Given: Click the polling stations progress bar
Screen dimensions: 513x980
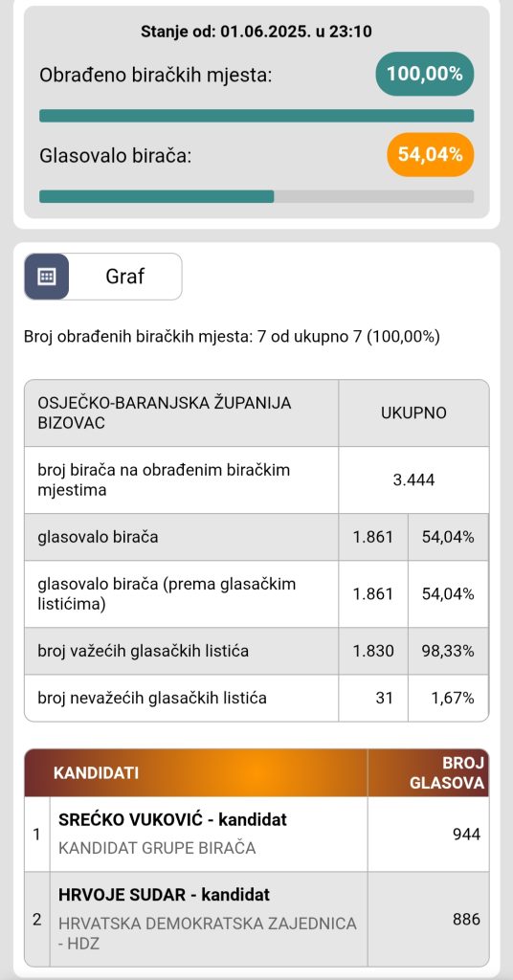Looking at the screenshot, I should pos(256,116).
